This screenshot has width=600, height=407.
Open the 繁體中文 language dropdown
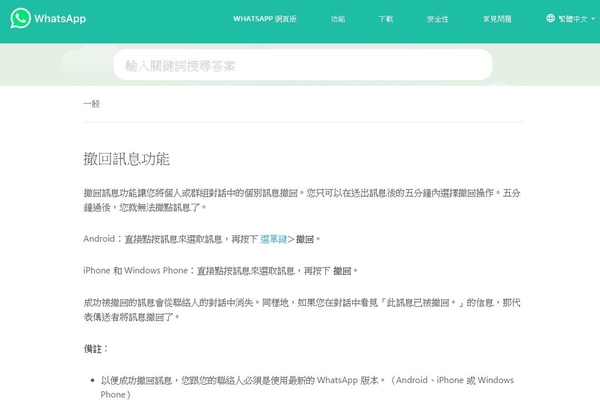[x=576, y=18]
